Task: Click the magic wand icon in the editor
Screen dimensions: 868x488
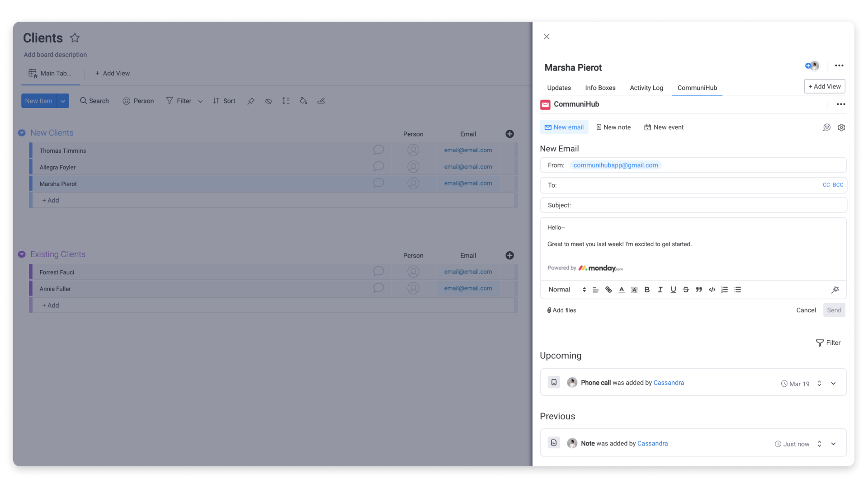Action: point(835,290)
